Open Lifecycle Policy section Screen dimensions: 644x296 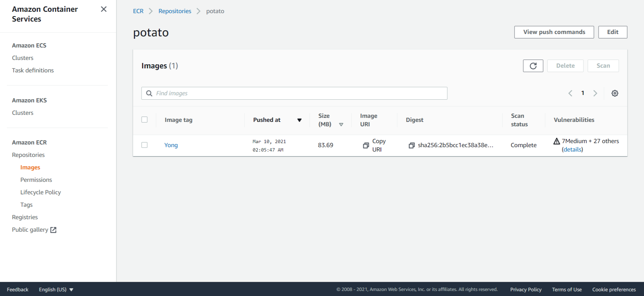[x=40, y=192]
